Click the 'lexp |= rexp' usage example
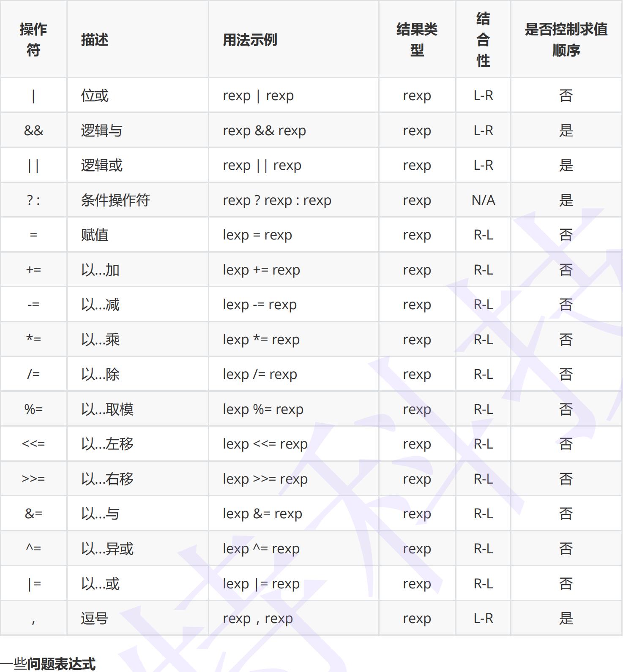 261,584
